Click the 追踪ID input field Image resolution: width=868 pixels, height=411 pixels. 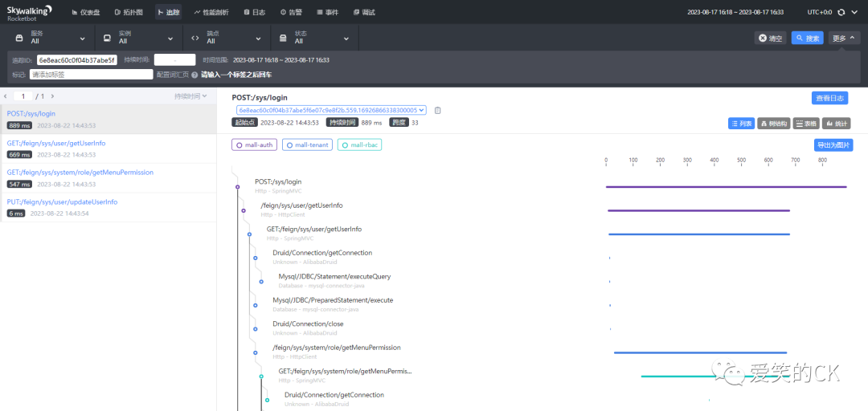point(77,60)
